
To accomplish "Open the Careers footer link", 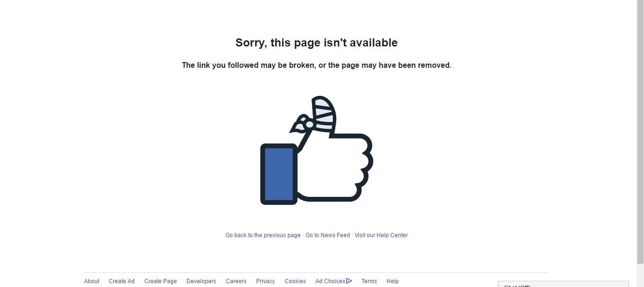I will pyautogui.click(x=236, y=281).
